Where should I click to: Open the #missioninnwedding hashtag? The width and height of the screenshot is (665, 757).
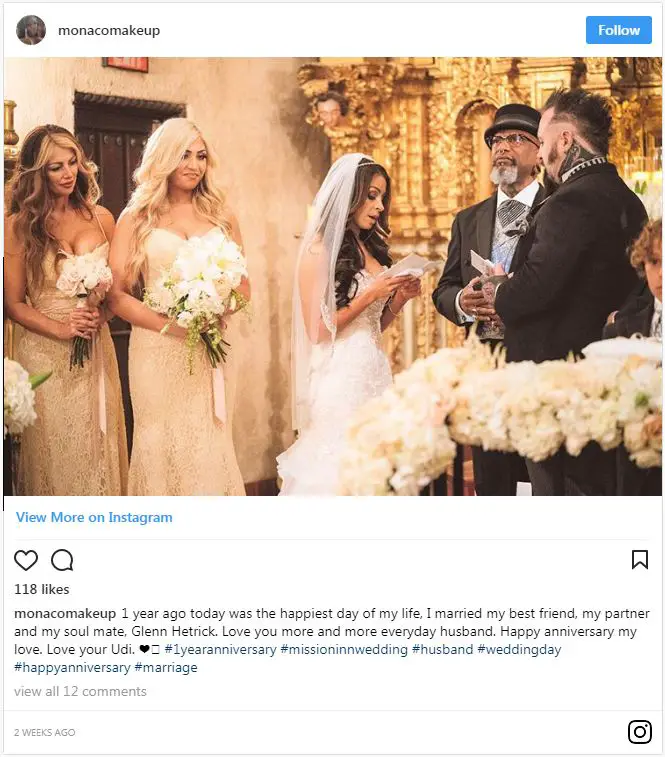(344, 649)
